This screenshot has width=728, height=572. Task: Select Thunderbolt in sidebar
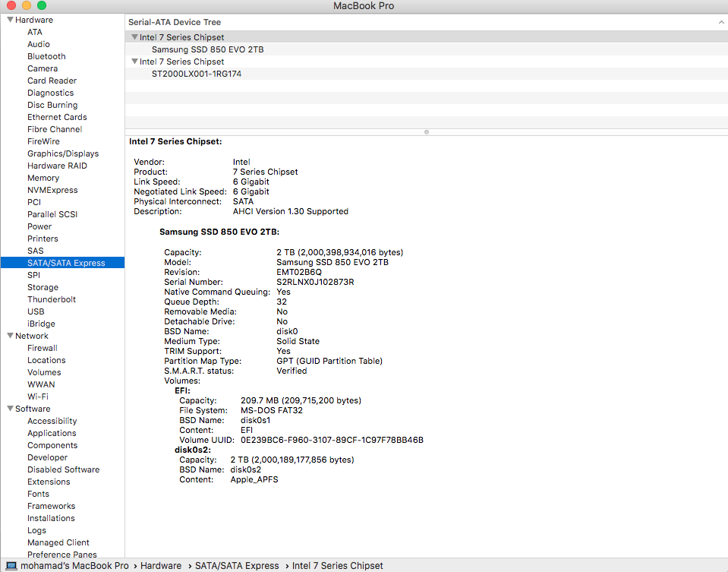pyautogui.click(x=52, y=299)
